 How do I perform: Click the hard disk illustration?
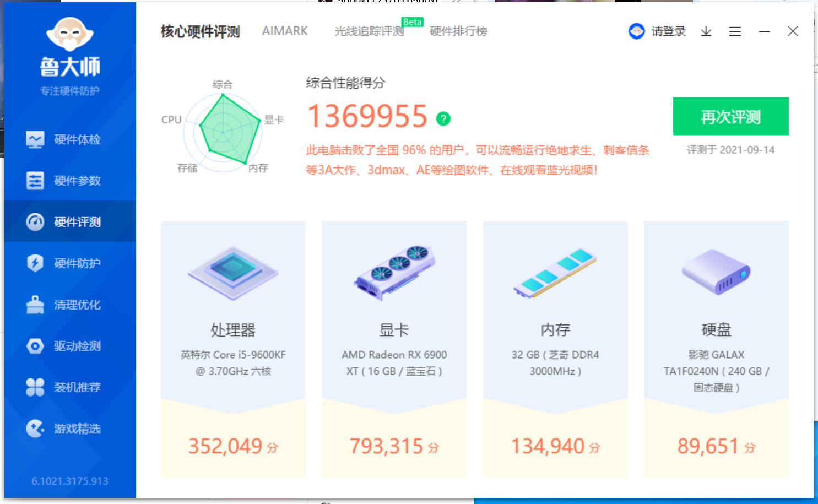pyautogui.click(x=716, y=272)
